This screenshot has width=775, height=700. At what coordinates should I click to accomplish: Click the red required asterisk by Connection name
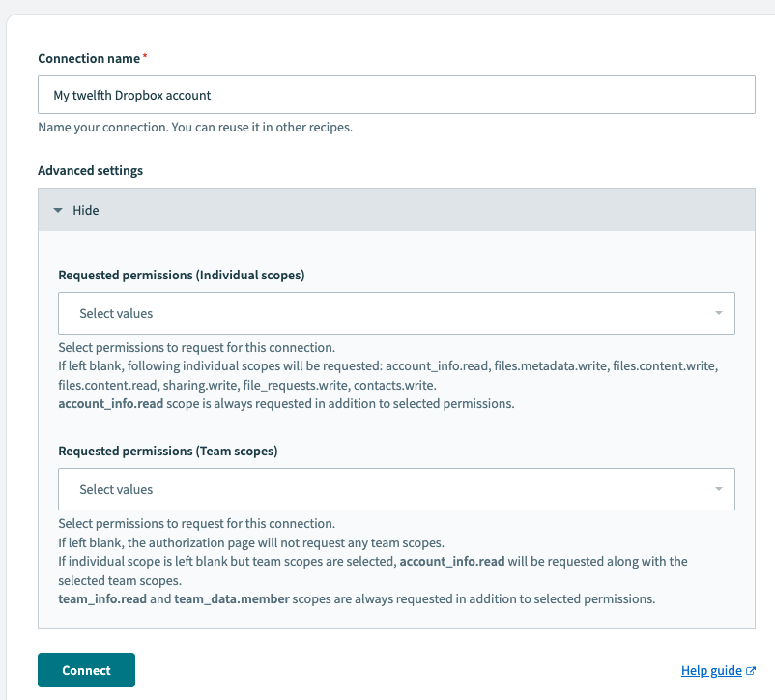145,58
